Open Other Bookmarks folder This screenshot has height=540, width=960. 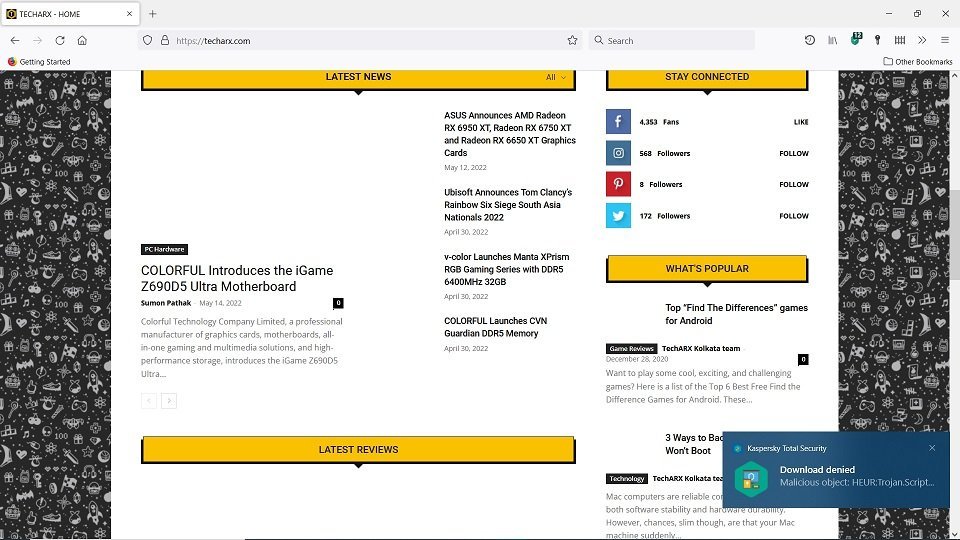[x=918, y=61]
